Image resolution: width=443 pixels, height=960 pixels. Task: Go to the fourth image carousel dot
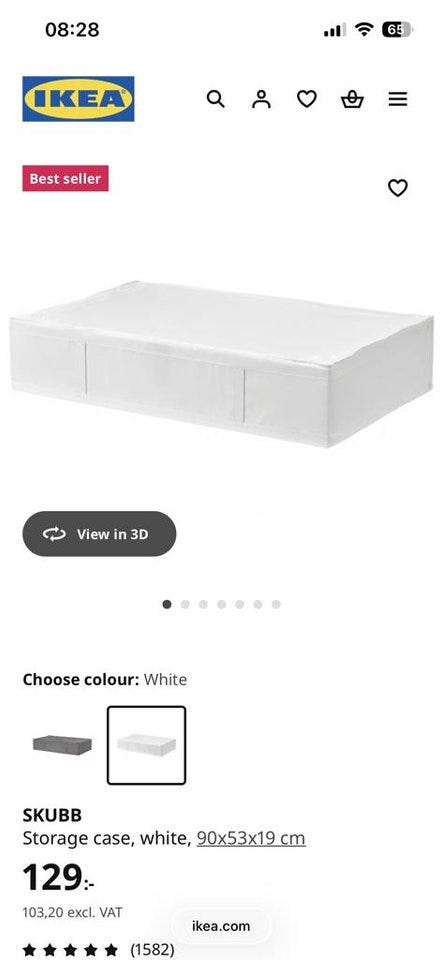pyautogui.click(x=222, y=604)
